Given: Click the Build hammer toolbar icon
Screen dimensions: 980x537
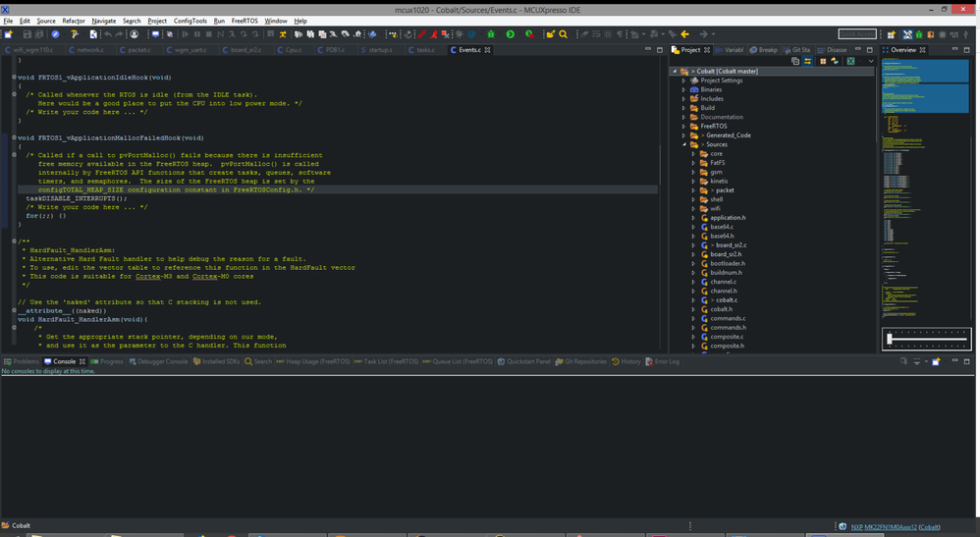Looking at the screenshot, I should pos(74,34).
